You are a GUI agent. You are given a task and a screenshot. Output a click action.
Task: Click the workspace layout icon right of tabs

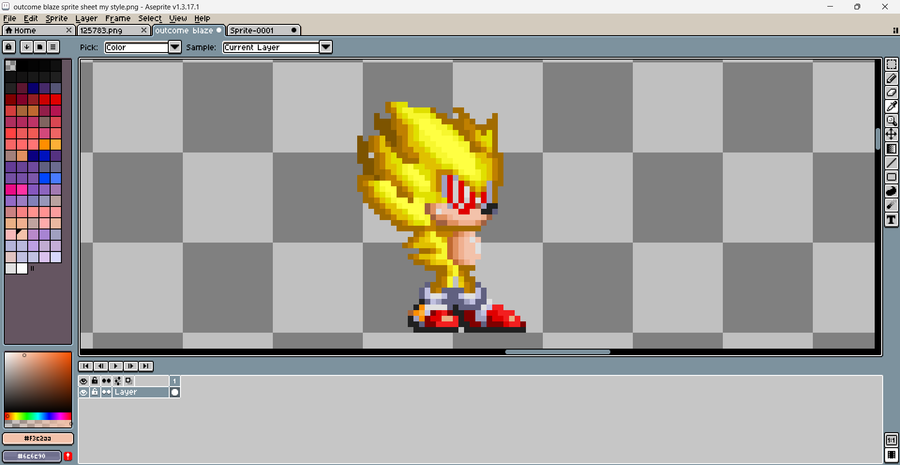[895, 30]
